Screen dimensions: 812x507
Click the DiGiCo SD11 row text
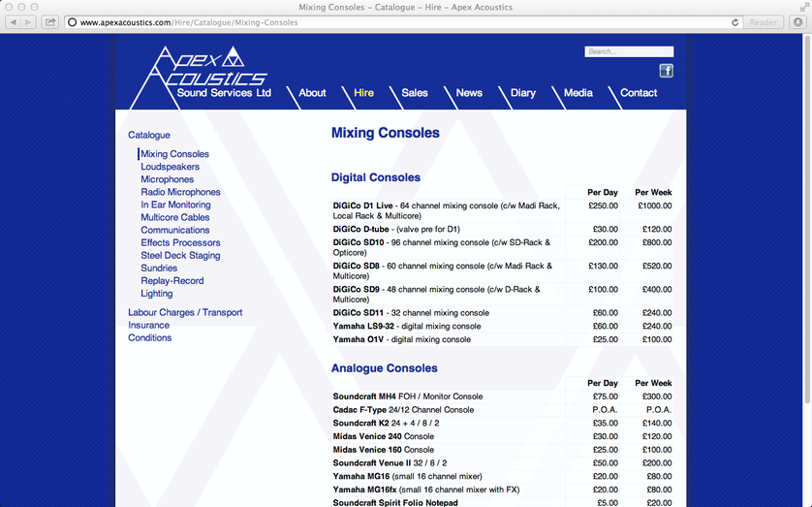[411, 313]
